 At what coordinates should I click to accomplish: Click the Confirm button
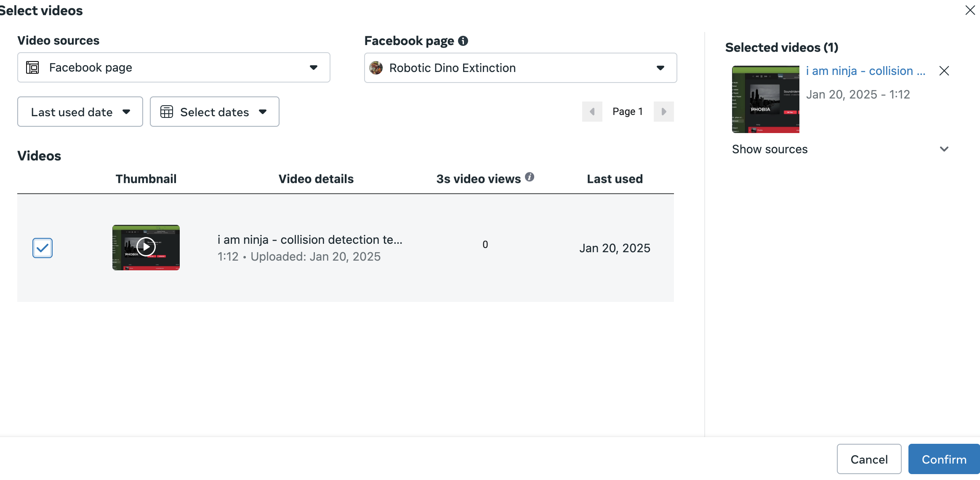944,459
